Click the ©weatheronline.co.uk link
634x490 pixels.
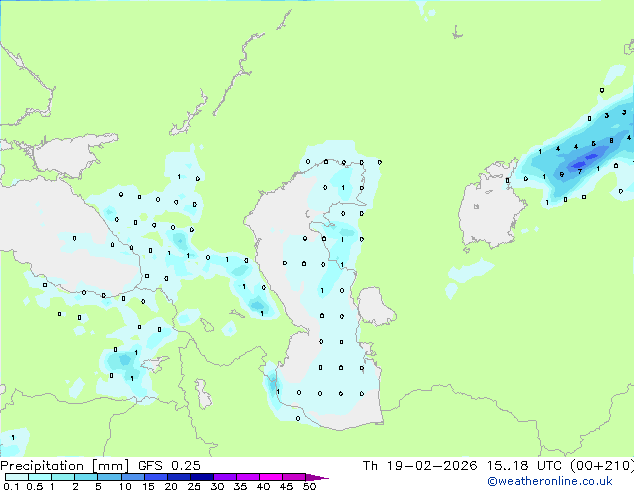click(x=550, y=481)
